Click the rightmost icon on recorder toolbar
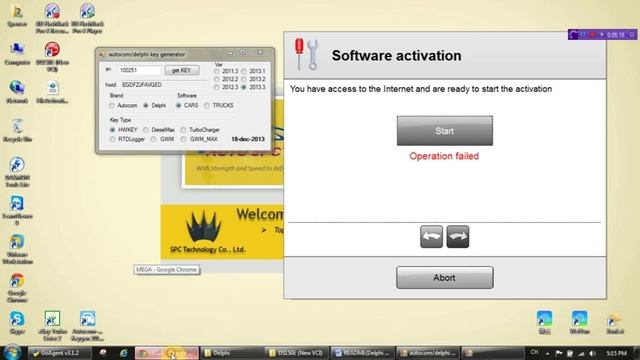640x360 pixels. 632,35
